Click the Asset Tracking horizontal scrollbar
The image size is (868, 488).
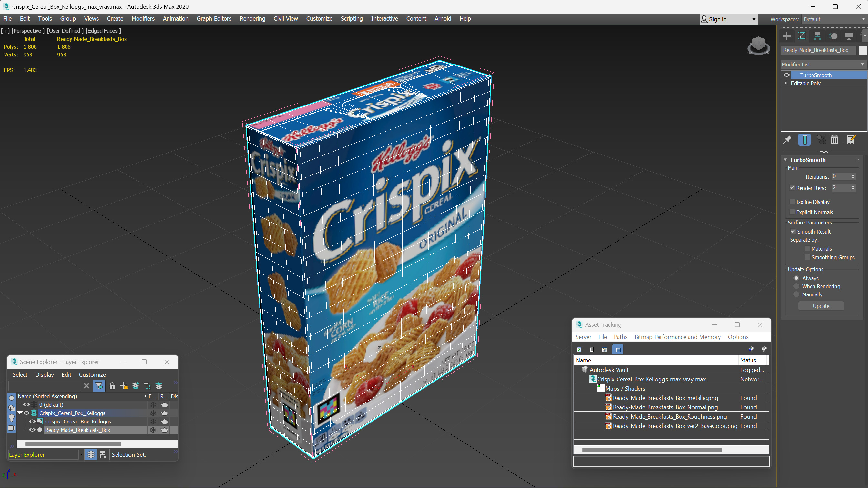[652, 450]
